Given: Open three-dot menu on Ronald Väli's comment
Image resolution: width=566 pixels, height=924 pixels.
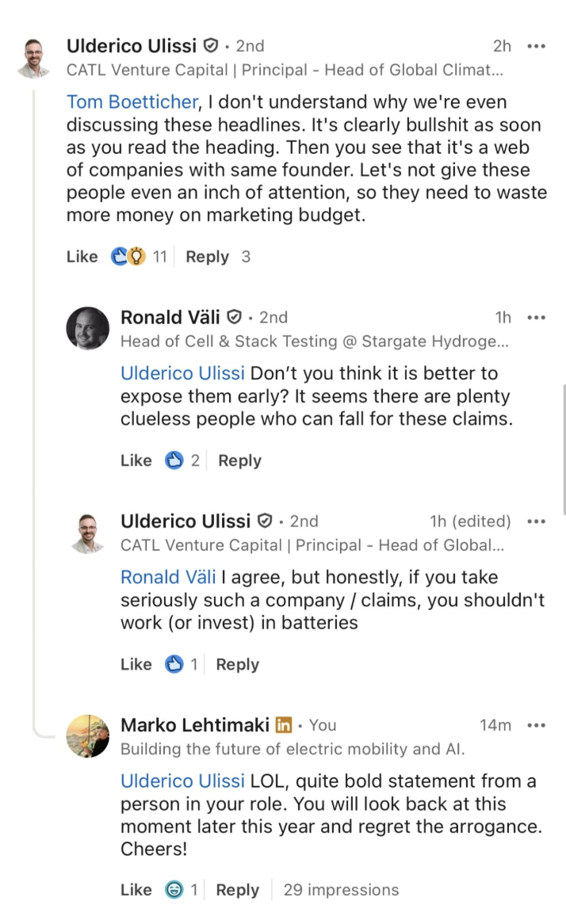Looking at the screenshot, I should coord(536,317).
